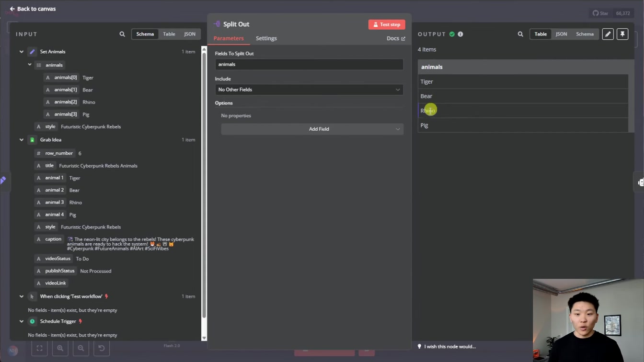
Task: Select the publishStatus field
Action: pyautogui.click(x=56, y=271)
